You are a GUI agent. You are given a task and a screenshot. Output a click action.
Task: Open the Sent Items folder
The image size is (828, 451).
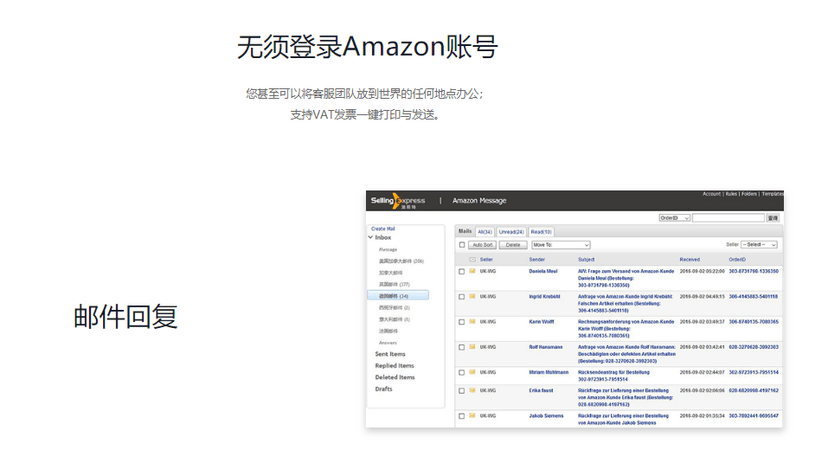coord(390,354)
